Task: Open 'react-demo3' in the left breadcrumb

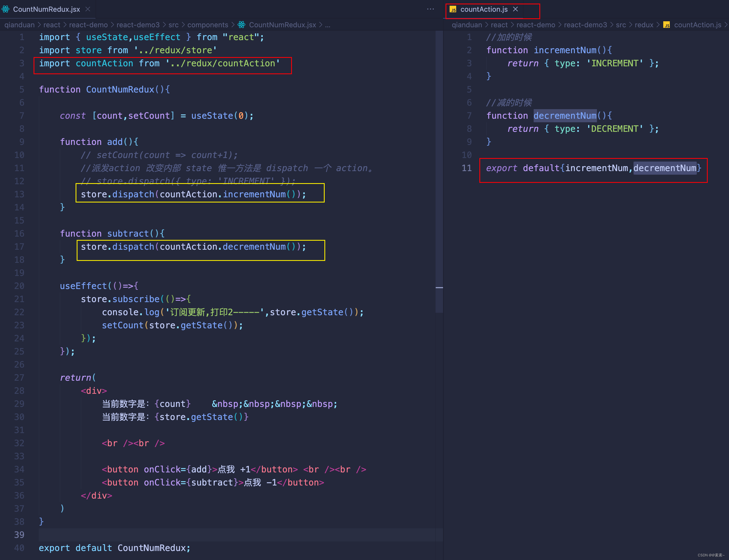Action: pos(138,25)
